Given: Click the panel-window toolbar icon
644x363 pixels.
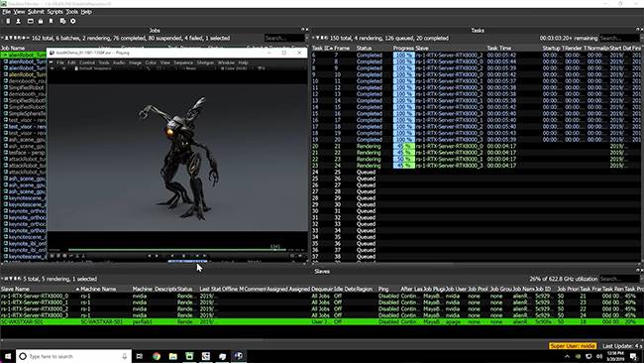Looking at the screenshot, I should click(31, 21).
